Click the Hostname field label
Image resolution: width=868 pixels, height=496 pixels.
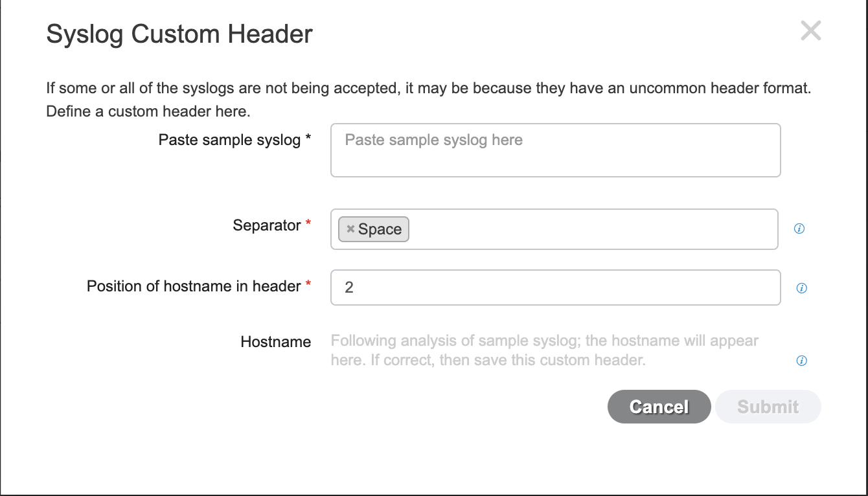(275, 342)
